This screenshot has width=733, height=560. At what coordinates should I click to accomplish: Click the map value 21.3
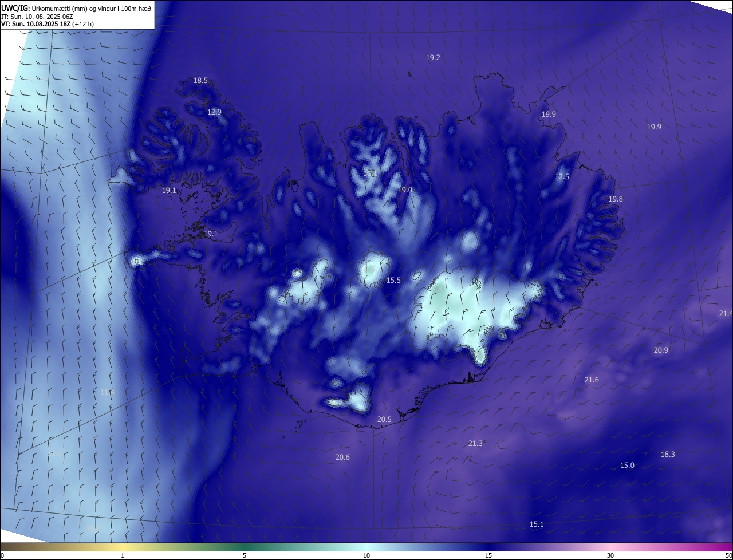tap(475, 444)
